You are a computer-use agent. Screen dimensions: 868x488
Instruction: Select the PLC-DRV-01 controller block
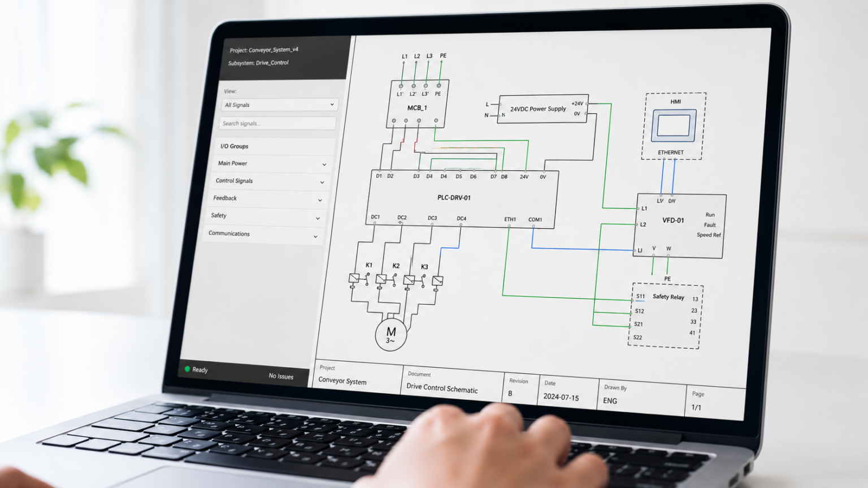(462, 199)
